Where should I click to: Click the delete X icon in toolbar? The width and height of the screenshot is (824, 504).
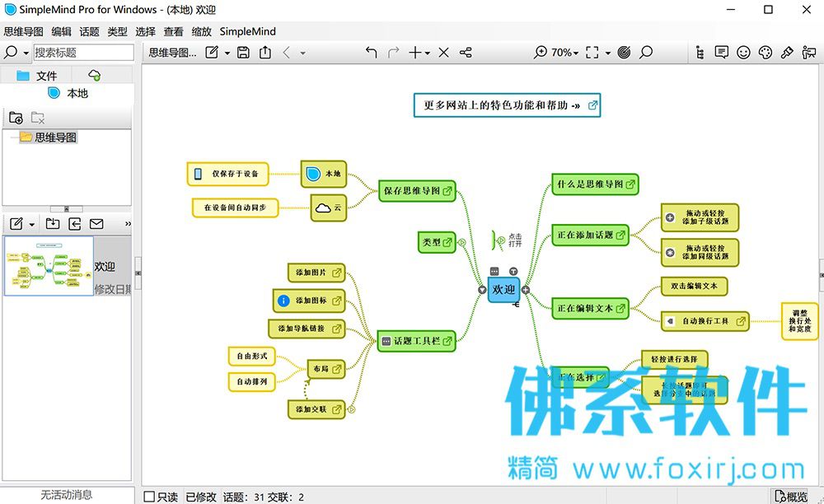[443, 52]
